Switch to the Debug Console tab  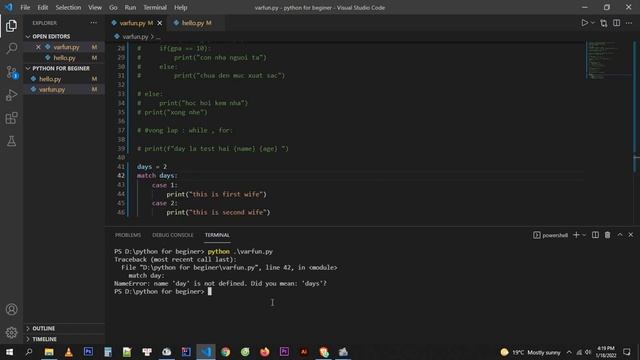173,235
